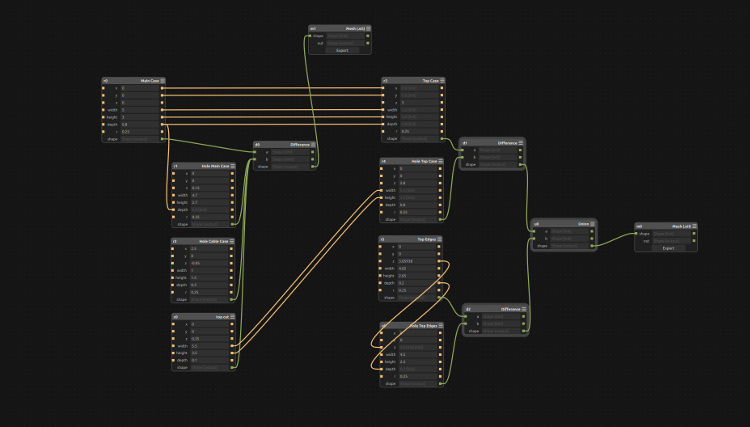Click shape output port of Top Case
This screenshot has width=750, height=427.
click(x=442, y=139)
